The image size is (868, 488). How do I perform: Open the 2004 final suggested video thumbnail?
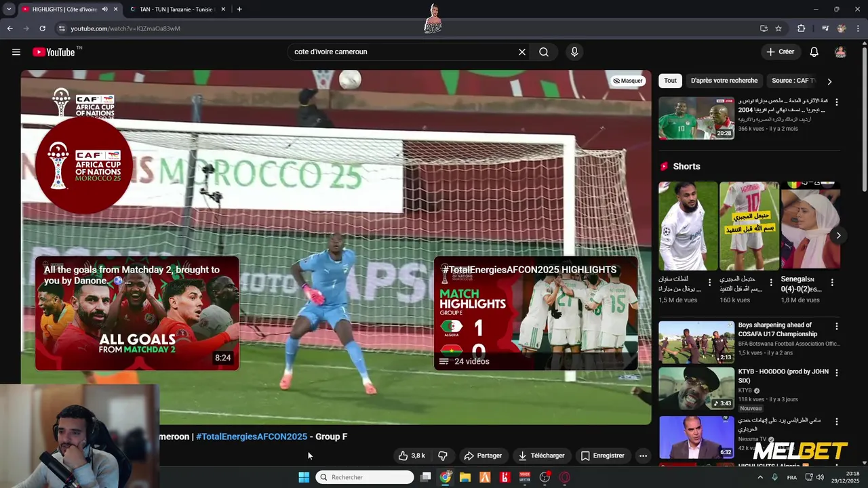click(x=696, y=118)
